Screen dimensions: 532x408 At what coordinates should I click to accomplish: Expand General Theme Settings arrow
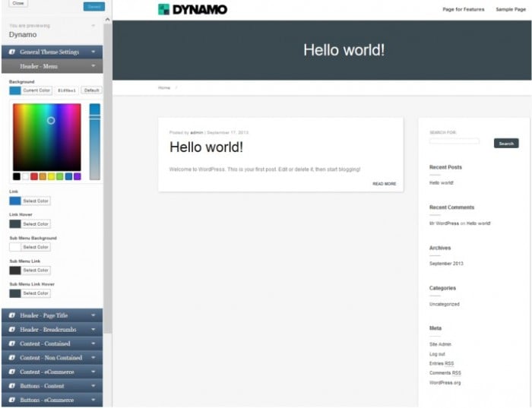[93, 52]
